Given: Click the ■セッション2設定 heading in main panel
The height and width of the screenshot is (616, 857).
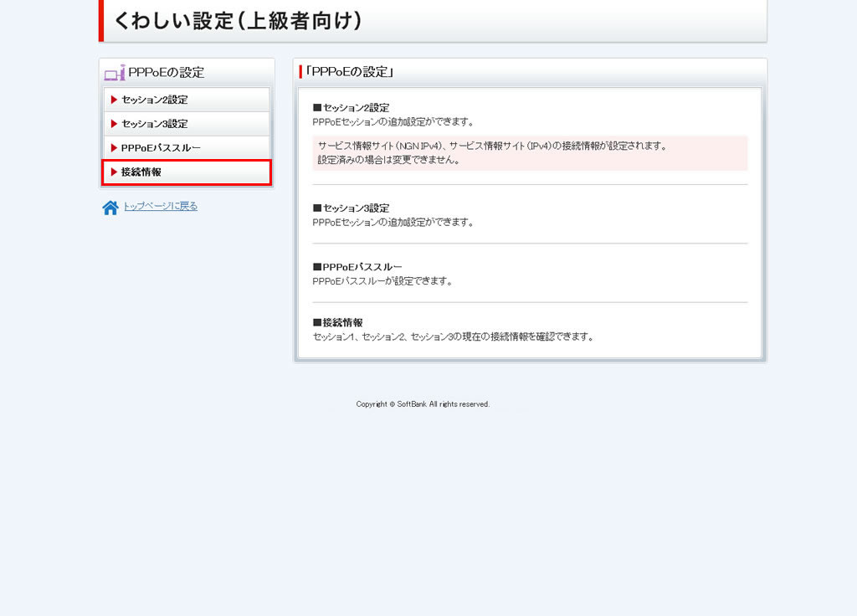Looking at the screenshot, I should [x=351, y=108].
